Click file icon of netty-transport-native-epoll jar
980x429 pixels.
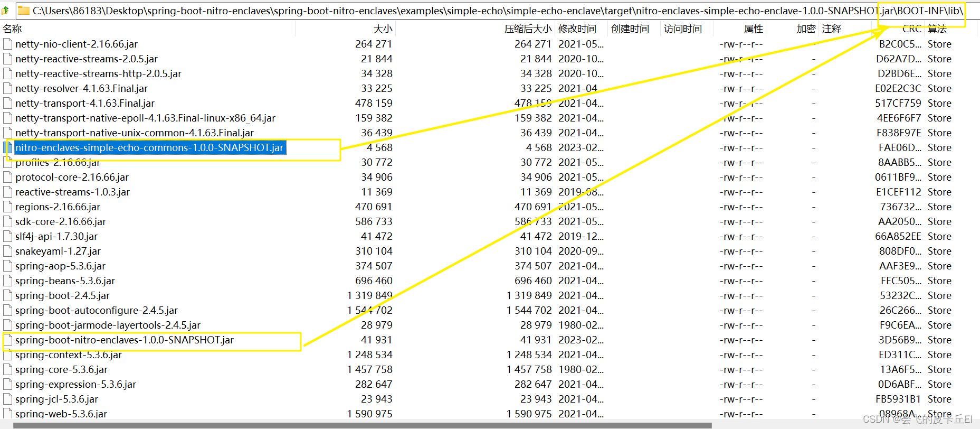pos(7,118)
